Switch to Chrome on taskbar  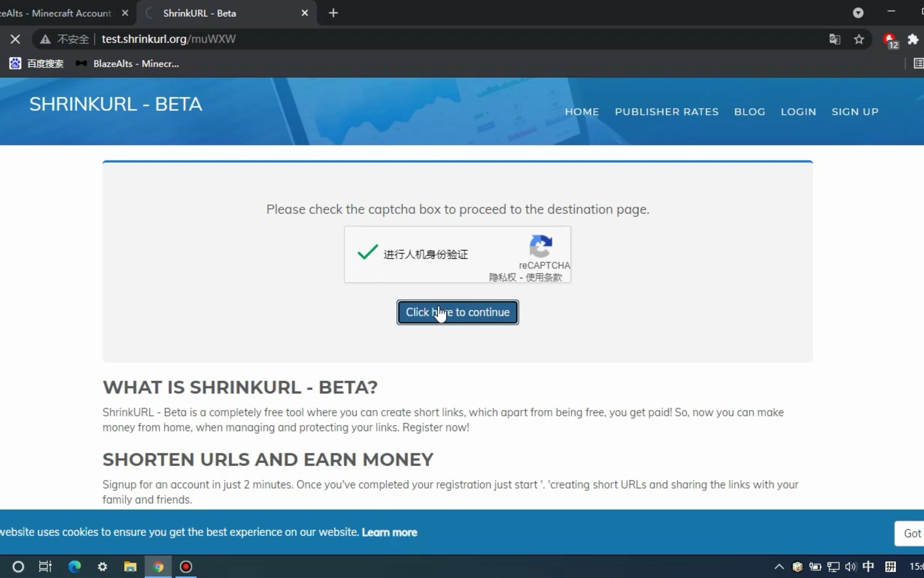pyautogui.click(x=158, y=566)
